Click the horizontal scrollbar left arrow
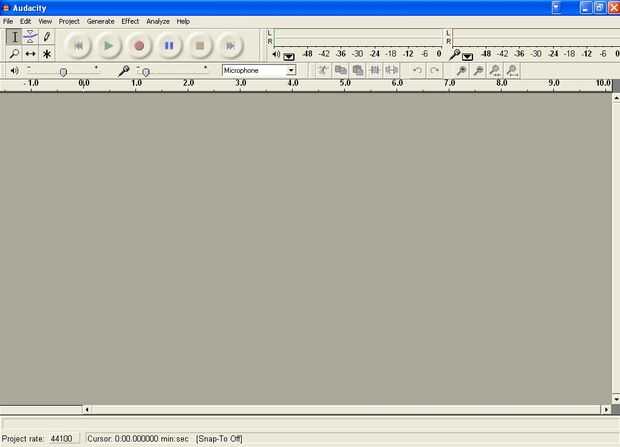The height and width of the screenshot is (447, 620). 87,409
